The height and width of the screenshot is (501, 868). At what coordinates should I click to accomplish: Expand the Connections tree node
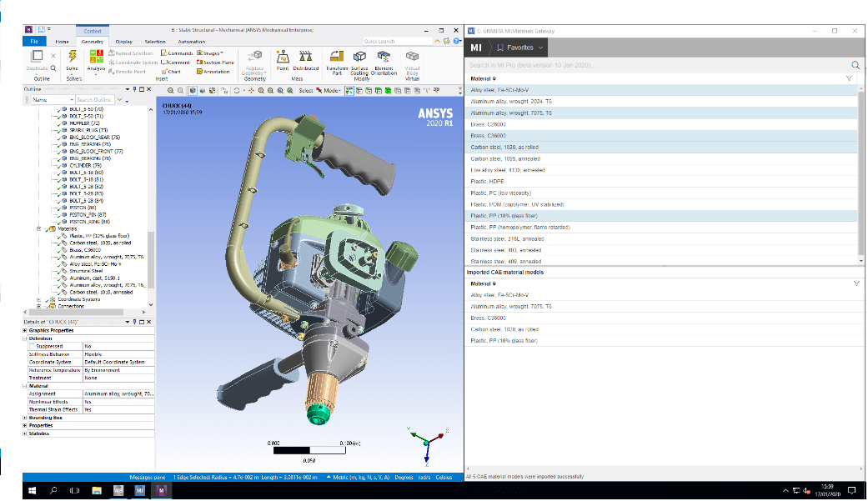click(38, 306)
